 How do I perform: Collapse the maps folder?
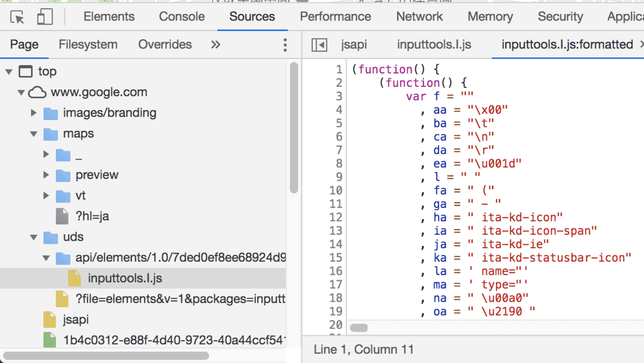[34, 134]
